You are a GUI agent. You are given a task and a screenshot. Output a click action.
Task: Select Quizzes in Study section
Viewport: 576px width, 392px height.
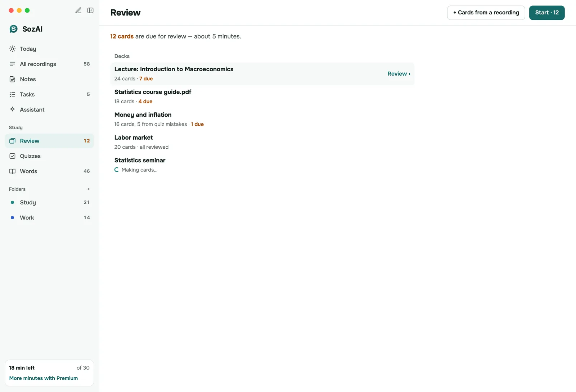point(49,156)
